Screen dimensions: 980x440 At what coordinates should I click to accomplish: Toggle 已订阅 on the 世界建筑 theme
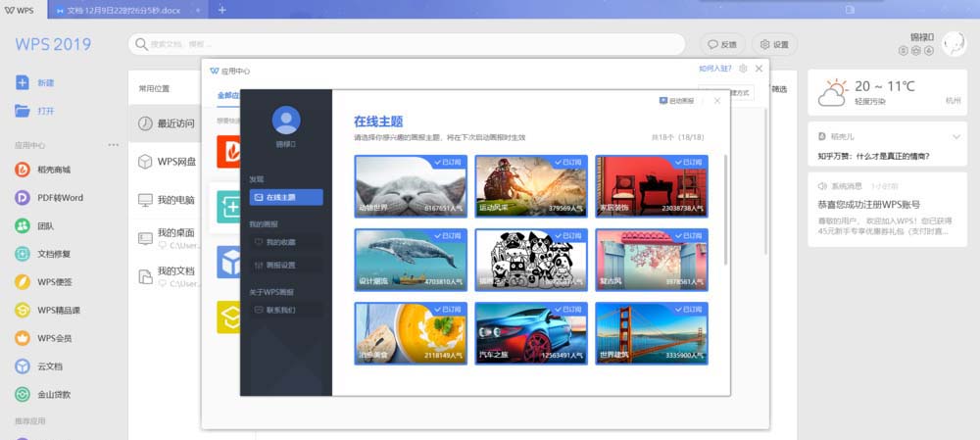tap(689, 310)
